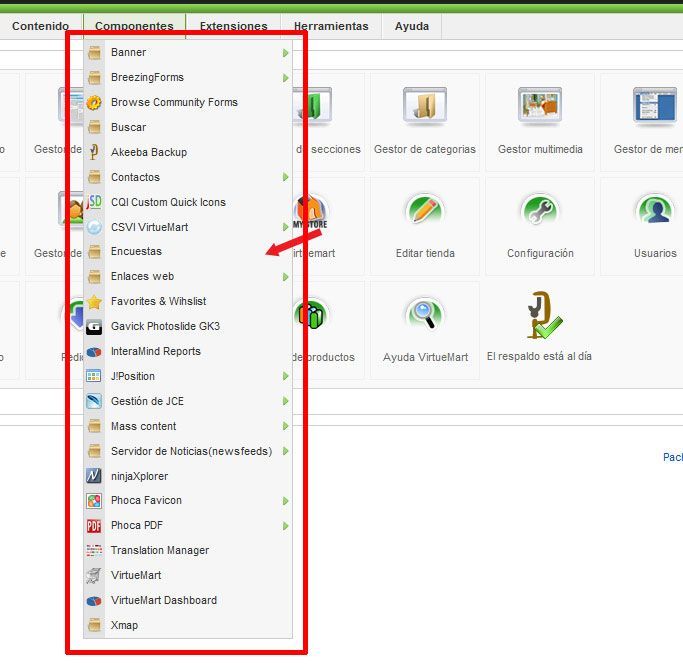Click the BreezingForms folder icon
Image resolution: width=683 pixels, height=670 pixels.
click(x=94, y=78)
